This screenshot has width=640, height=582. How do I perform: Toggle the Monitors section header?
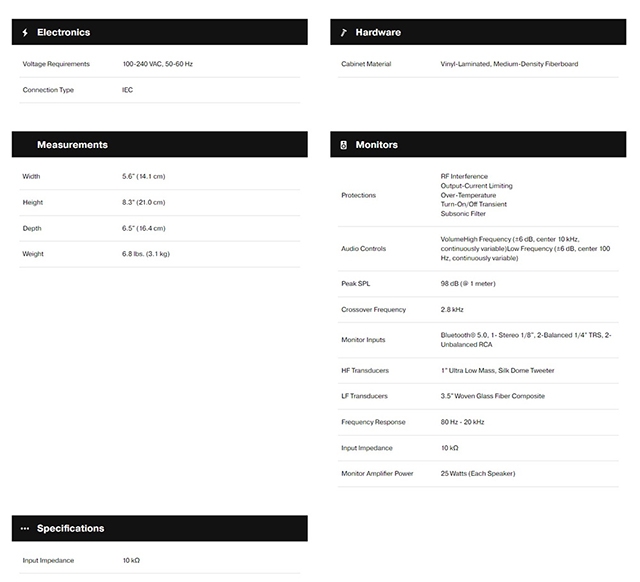click(477, 145)
